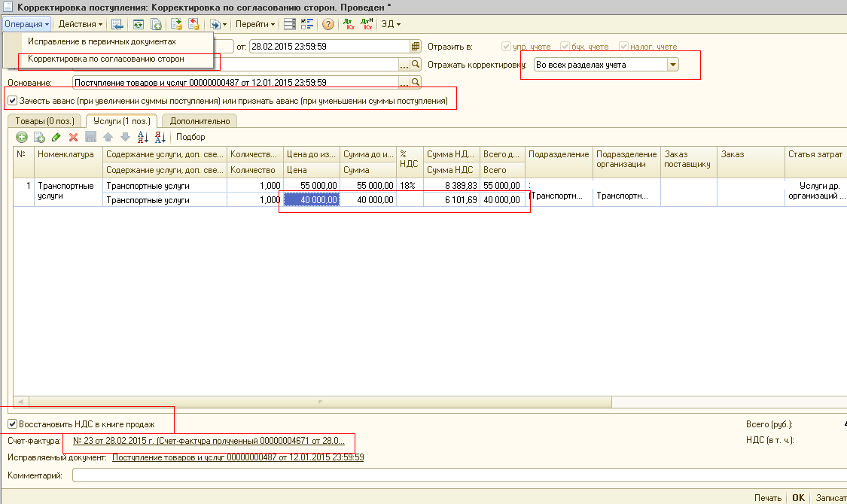This screenshot has width=847, height=504.
Task: Click the 55 000,00 price cell
Action: (x=312, y=186)
